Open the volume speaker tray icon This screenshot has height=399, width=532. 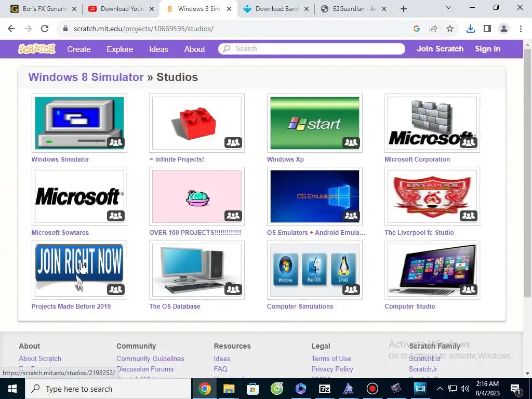pyautogui.click(x=465, y=389)
